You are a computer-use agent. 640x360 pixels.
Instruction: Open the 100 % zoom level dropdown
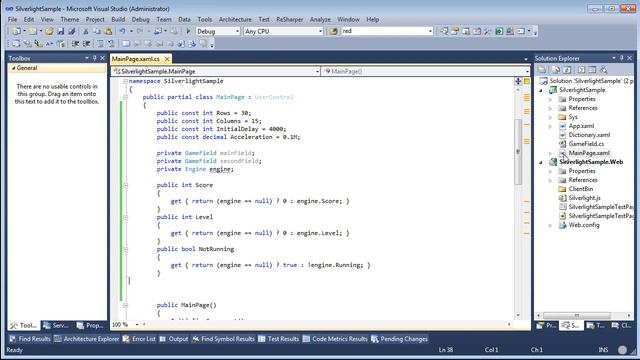137,324
